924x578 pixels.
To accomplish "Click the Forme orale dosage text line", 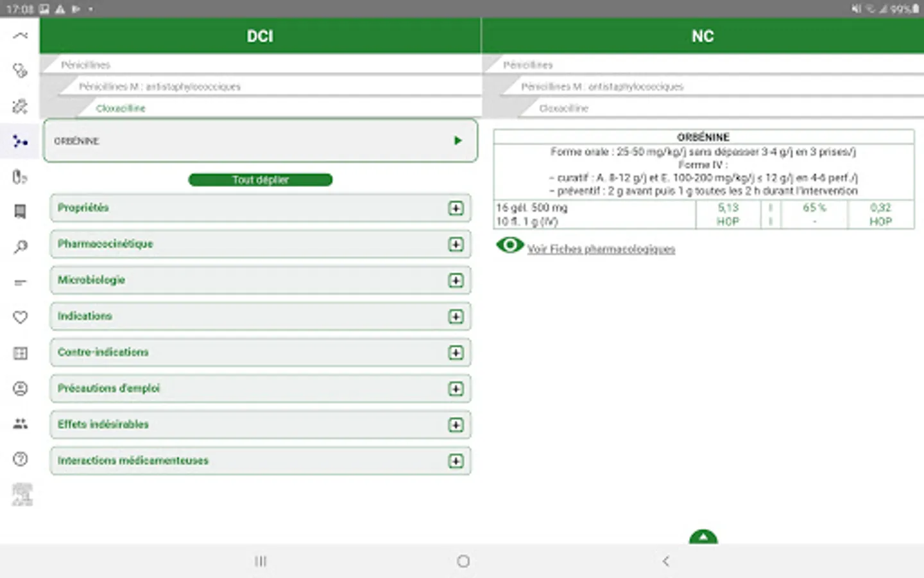I will tap(703, 152).
